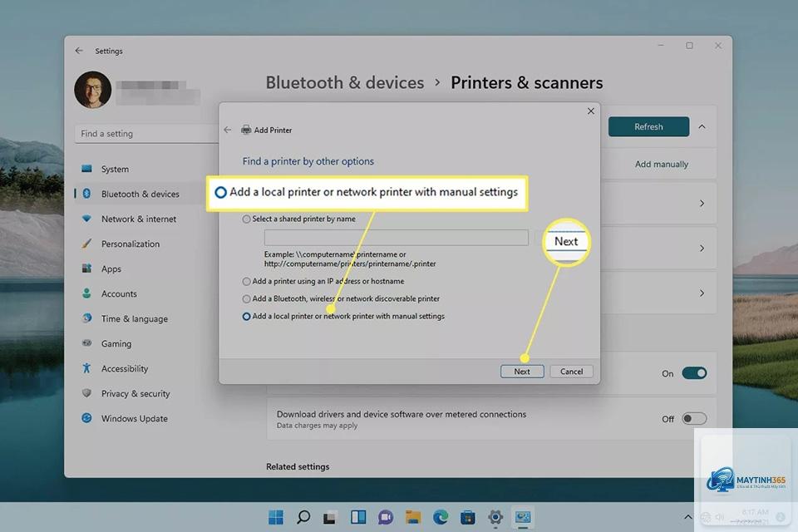Open Windows Start menu
Viewport: 798px width, 532px height.
(x=276, y=517)
